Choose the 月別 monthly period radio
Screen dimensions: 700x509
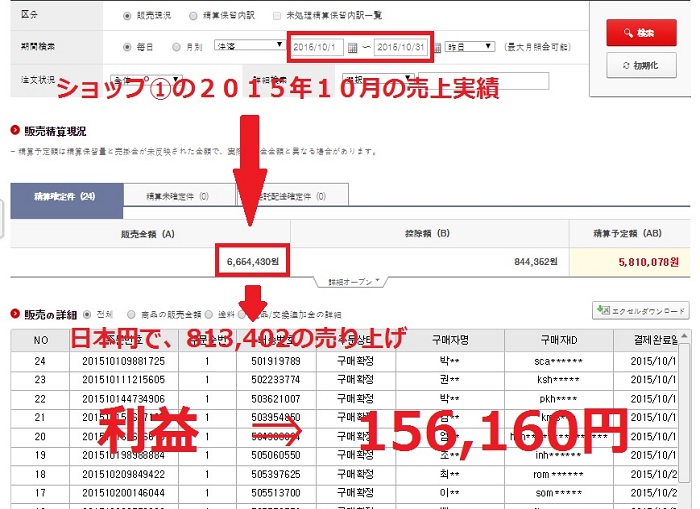pyautogui.click(x=177, y=46)
